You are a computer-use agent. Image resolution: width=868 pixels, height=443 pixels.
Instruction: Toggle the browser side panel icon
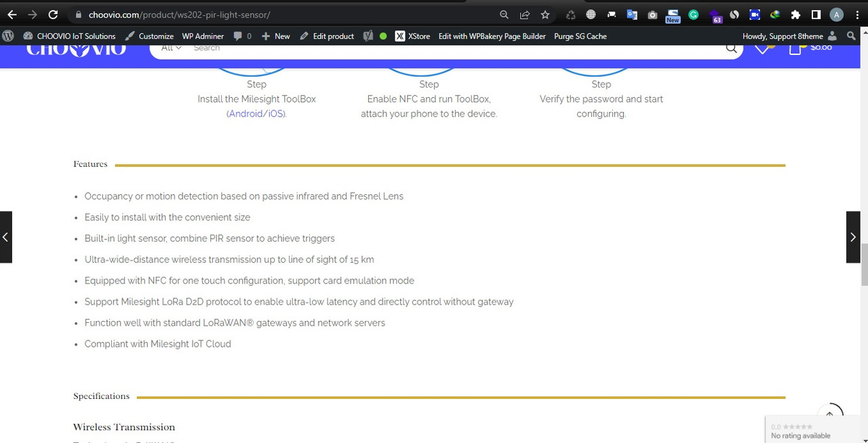coord(816,14)
